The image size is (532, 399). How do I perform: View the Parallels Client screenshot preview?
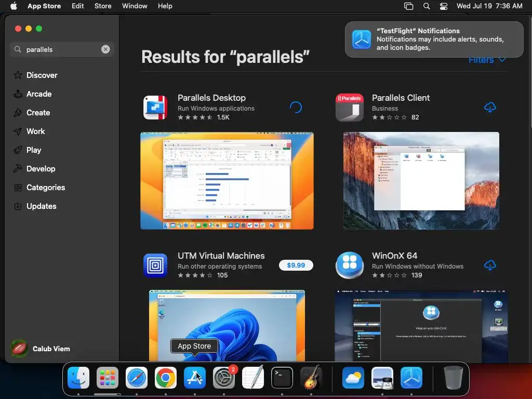[x=421, y=181]
